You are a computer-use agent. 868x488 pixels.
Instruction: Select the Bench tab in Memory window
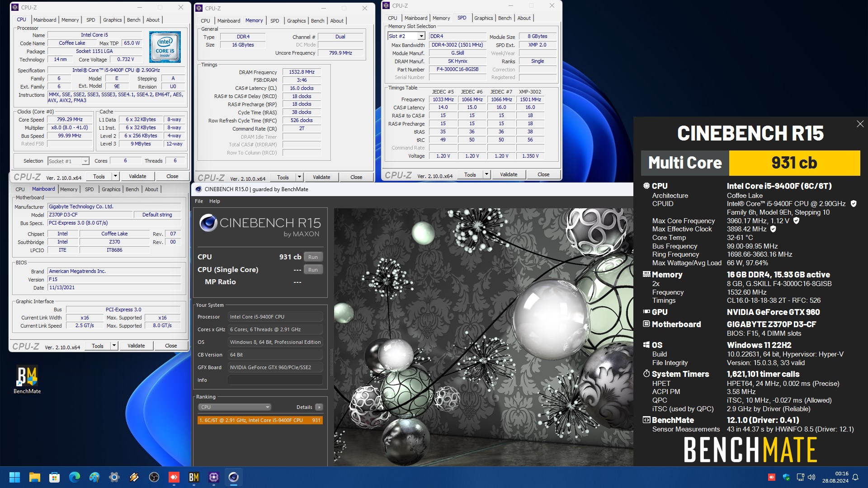[x=317, y=21]
